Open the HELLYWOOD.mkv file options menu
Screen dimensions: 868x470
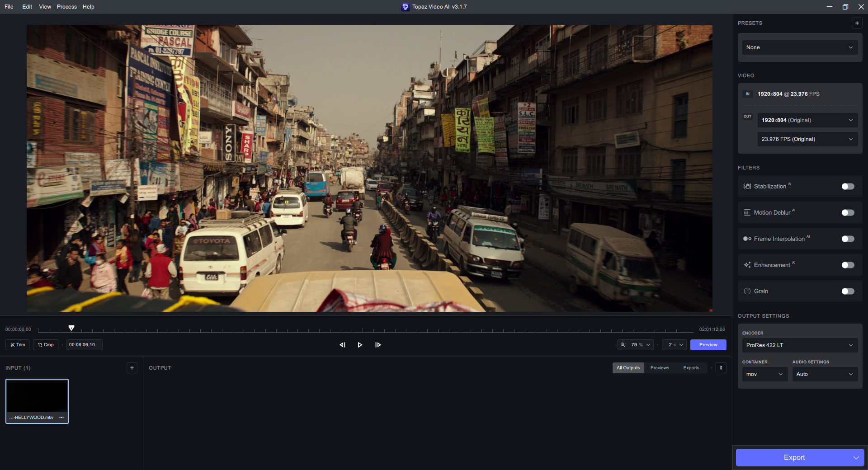tap(61, 418)
